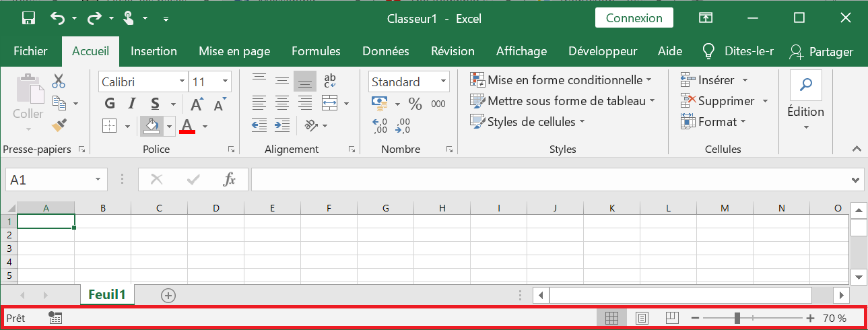
Task: Open Styles de cellules gallery
Action: 527,122
